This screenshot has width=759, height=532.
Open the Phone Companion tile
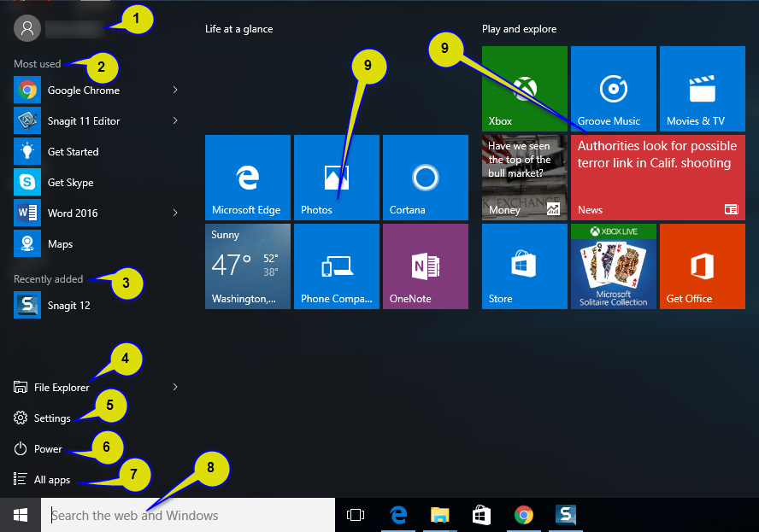coord(336,266)
